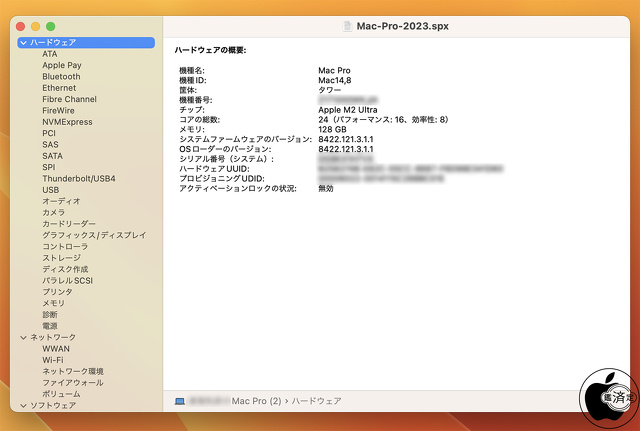Click the タワー enclosure value

[329, 90]
